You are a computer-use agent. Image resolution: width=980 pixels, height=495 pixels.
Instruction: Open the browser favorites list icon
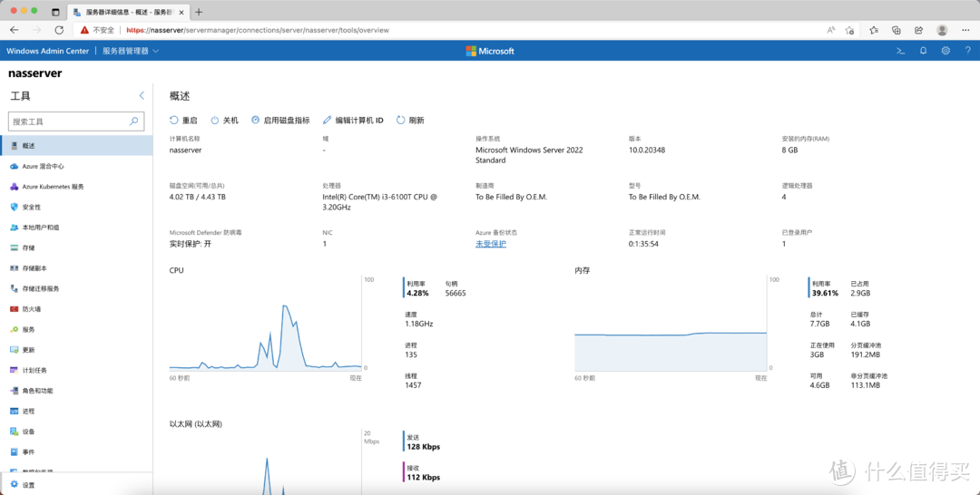coord(874,30)
